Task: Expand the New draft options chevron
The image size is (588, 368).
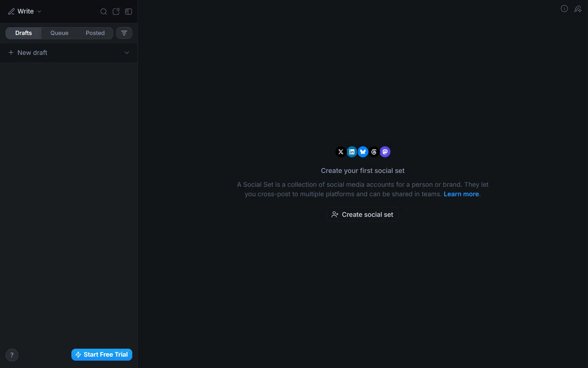Action: pos(126,53)
